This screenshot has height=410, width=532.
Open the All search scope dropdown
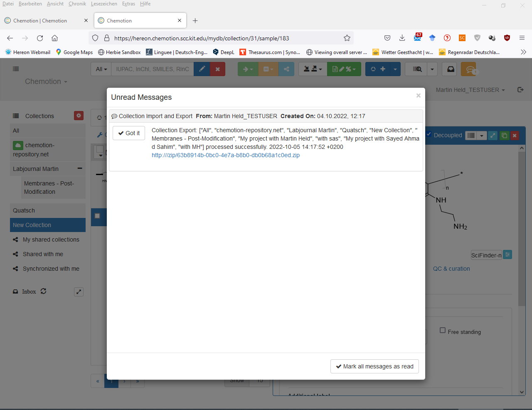[x=101, y=69]
